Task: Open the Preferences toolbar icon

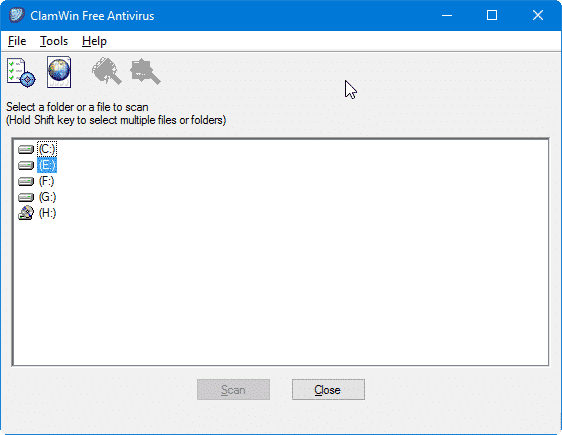Action: (x=21, y=72)
